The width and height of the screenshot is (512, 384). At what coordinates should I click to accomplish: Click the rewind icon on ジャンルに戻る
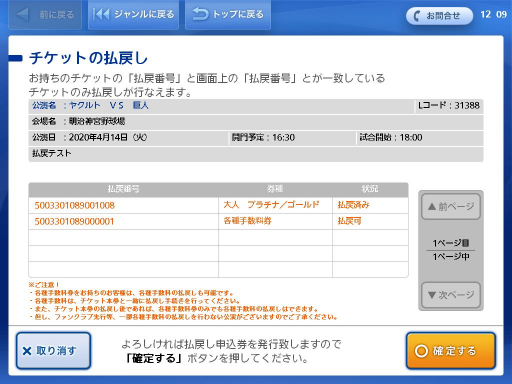coord(101,14)
